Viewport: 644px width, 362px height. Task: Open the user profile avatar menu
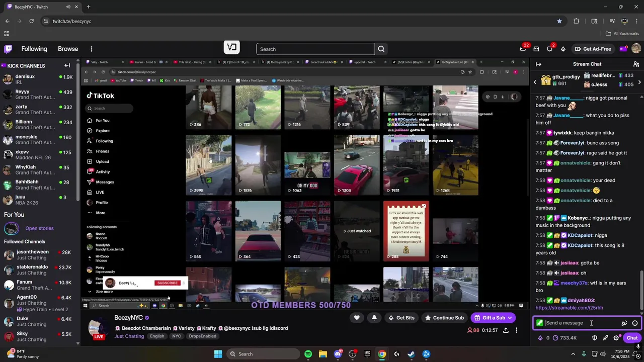pyautogui.click(x=636, y=49)
